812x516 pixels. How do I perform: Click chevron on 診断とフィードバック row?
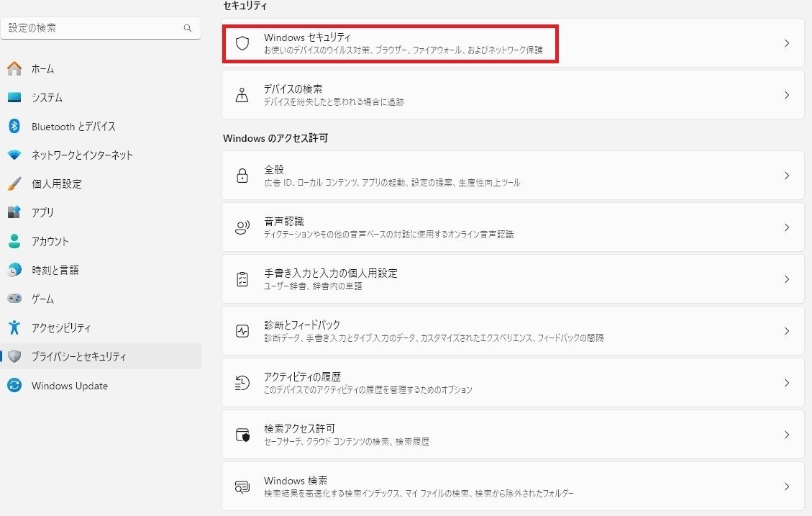pyautogui.click(x=787, y=331)
